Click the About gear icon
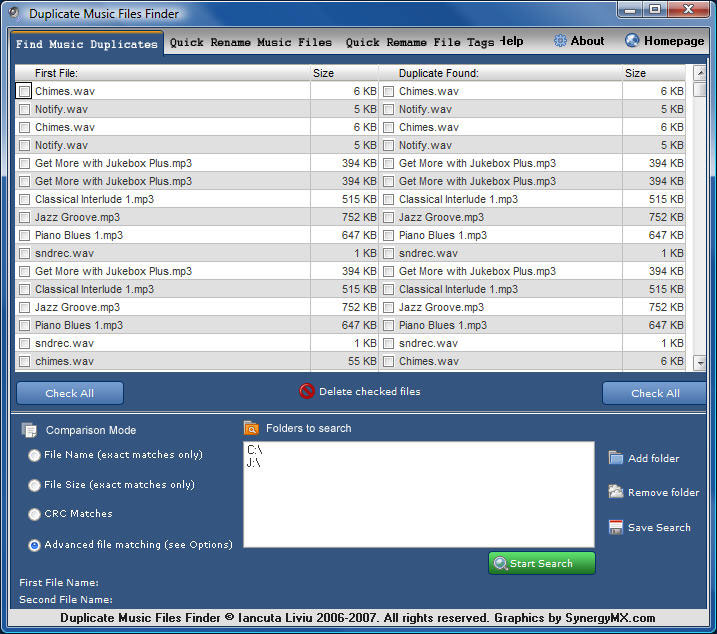 coord(560,41)
